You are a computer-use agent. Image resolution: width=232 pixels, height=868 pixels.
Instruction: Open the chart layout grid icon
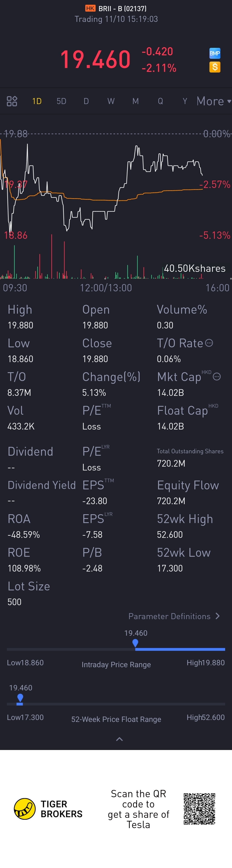(x=12, y=101)
